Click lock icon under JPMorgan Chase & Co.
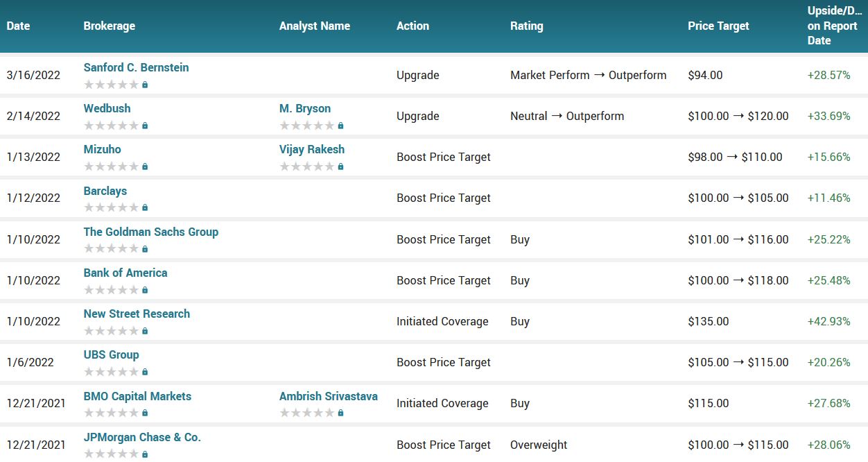Screen dimensions: 868x462 (145, 454)
